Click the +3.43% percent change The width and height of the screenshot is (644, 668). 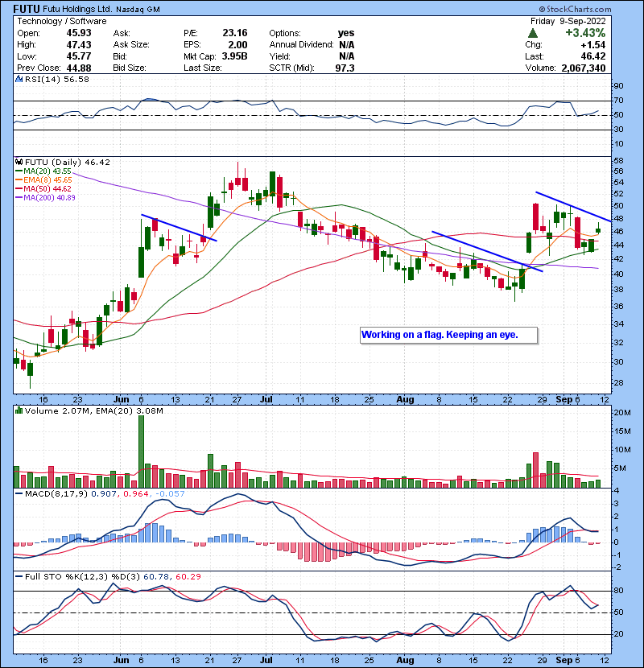click(x=585, y=33)
